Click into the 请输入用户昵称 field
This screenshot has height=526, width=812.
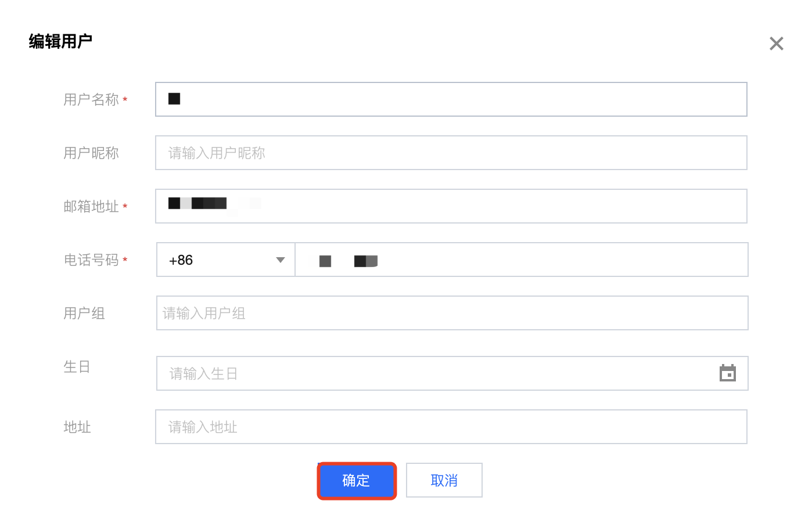click(451, 153)
